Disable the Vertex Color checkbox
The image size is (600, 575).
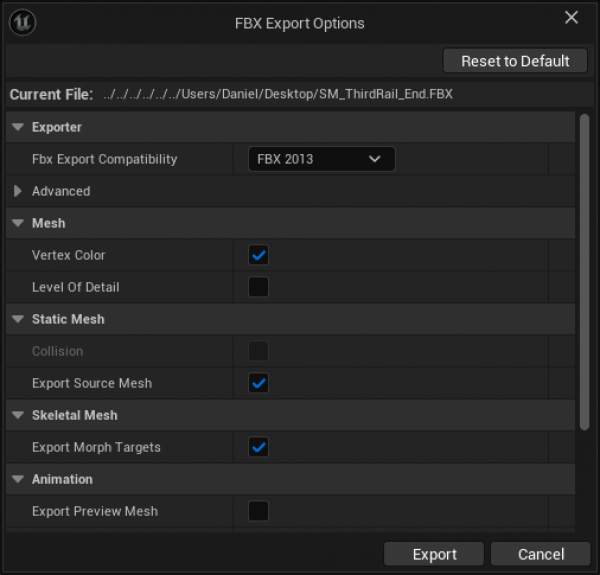pyautogui.click(x=259, y=255)
